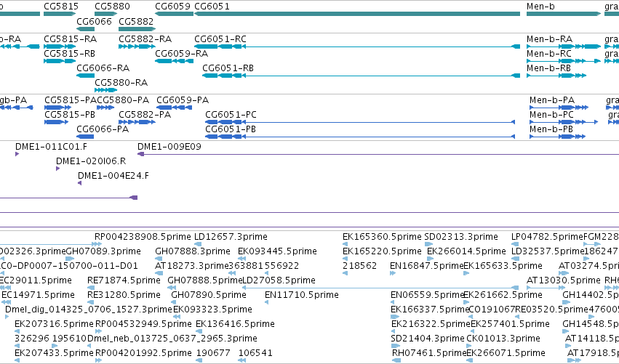
Task: Click the EK166337.5prime EST
Action: pyautogui.click(x=395, y=318)
